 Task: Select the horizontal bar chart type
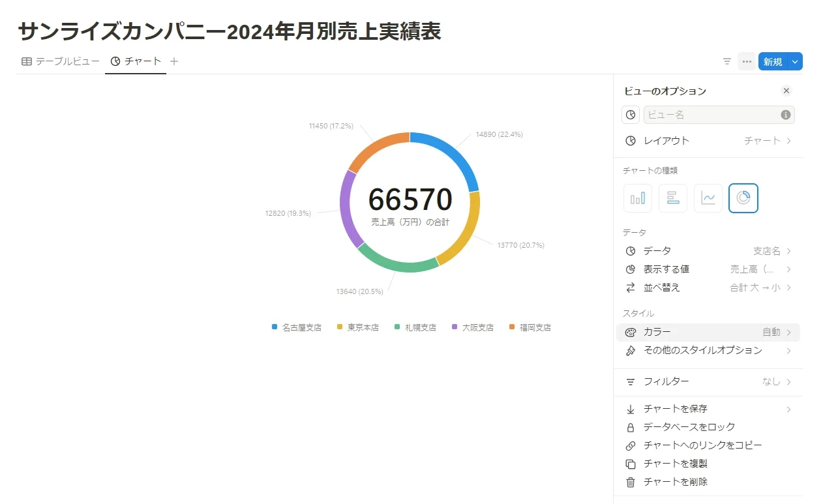[x=673, y=198]
